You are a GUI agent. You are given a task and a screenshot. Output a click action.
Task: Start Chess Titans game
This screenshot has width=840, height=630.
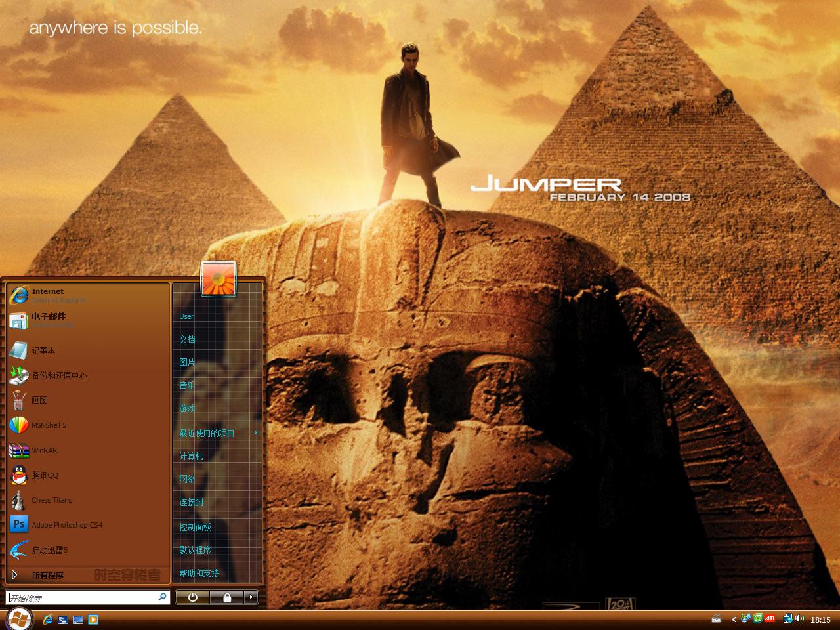(x=87, y=500)
